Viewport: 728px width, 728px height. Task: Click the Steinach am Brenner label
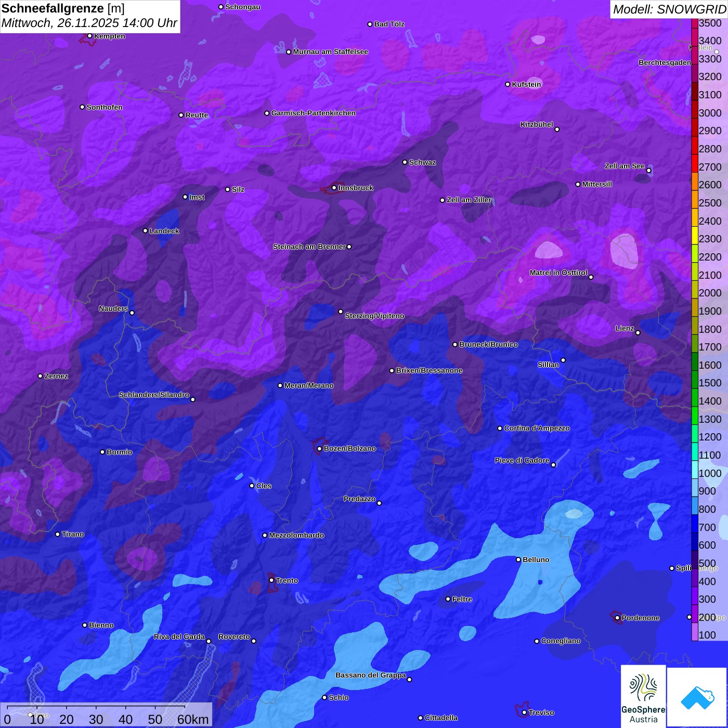(309, 246)
